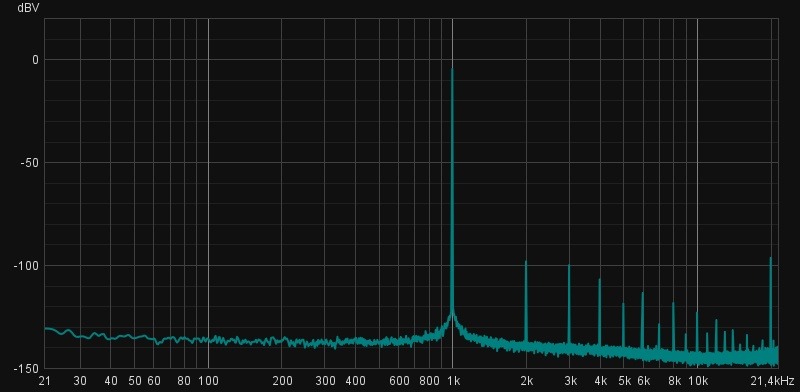The height and width of the screenshot is (392, 800).
Task: Click the 60 frequency axis label
Action: pos(155,381)
